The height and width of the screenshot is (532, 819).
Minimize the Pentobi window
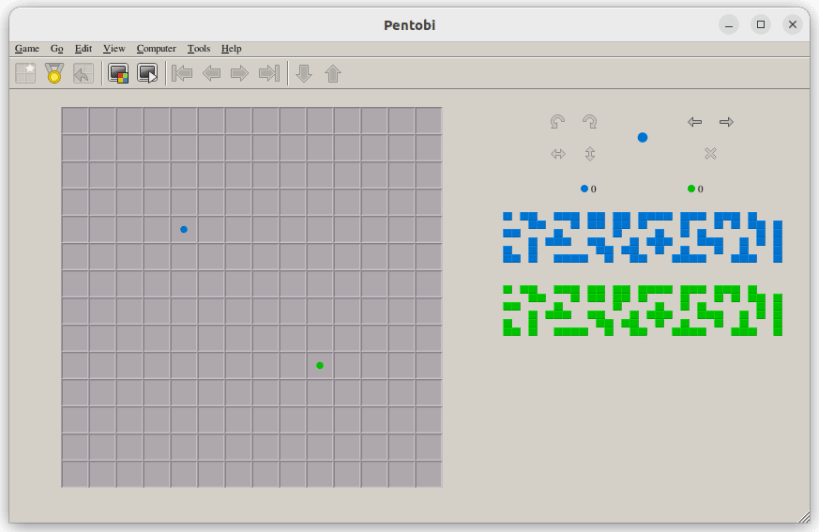click(729, 25)
